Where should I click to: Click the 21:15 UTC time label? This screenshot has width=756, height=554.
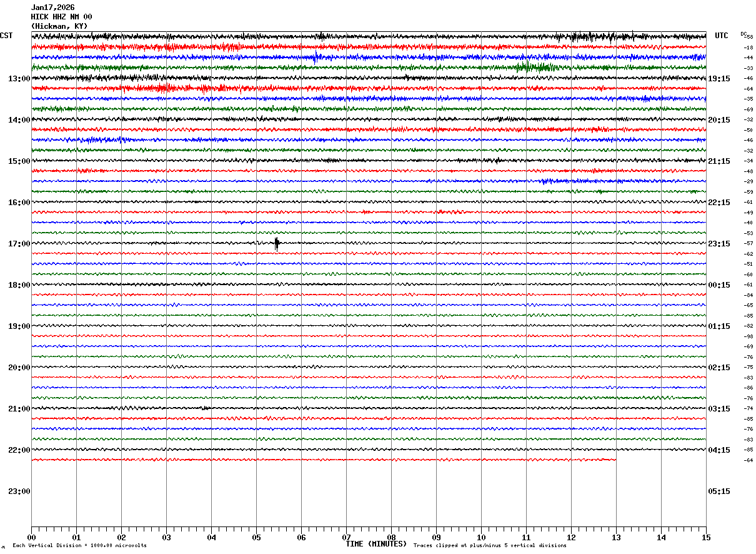coord(719,161)
